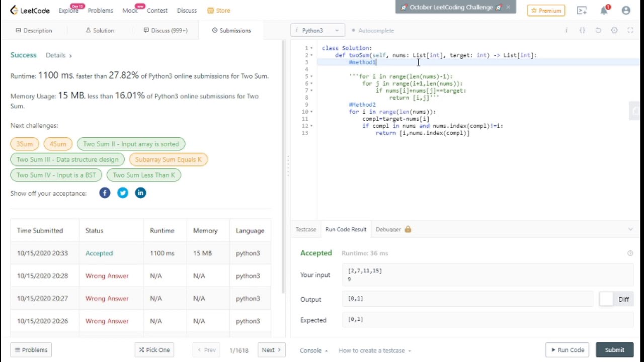
Task: Open the Python3 language dropdown
Action: click(x=317, y=31)
